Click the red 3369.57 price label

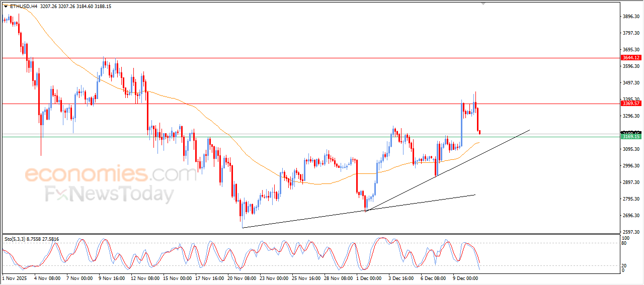[x=630, y=104]
